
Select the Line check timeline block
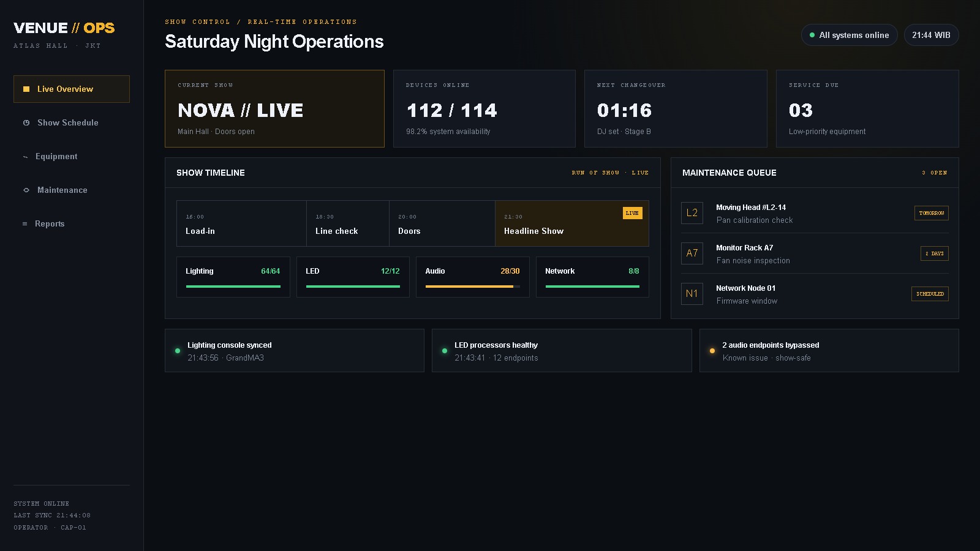[x=348, y=223]
